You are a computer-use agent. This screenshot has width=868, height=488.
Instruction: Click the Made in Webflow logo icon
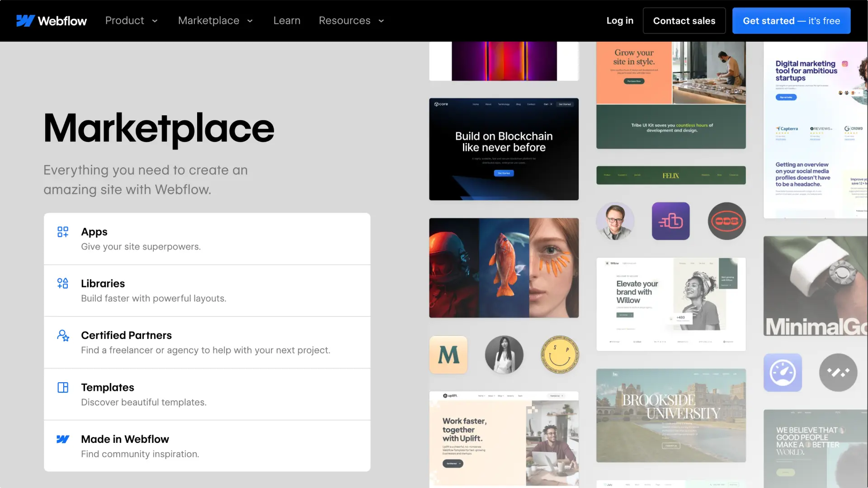click(63, 439)
